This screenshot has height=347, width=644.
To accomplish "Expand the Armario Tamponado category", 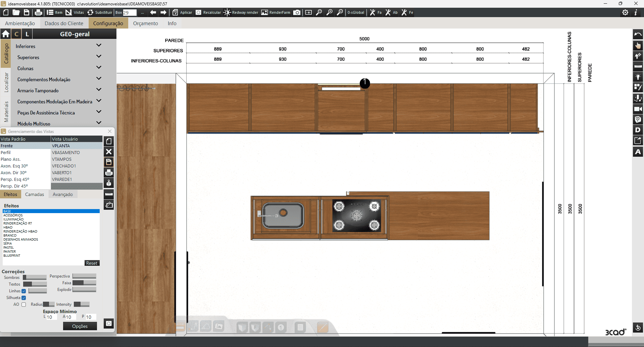I will (99, 90).
